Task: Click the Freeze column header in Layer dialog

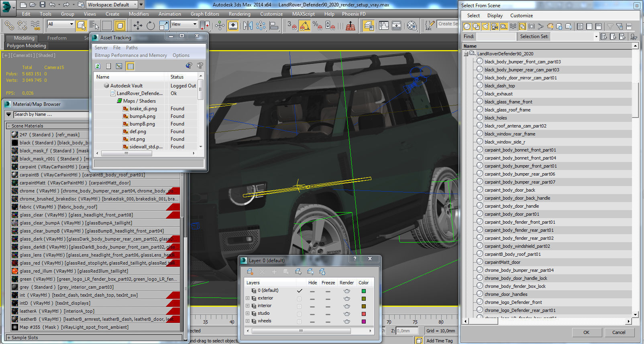Action: tap(328, 283)
